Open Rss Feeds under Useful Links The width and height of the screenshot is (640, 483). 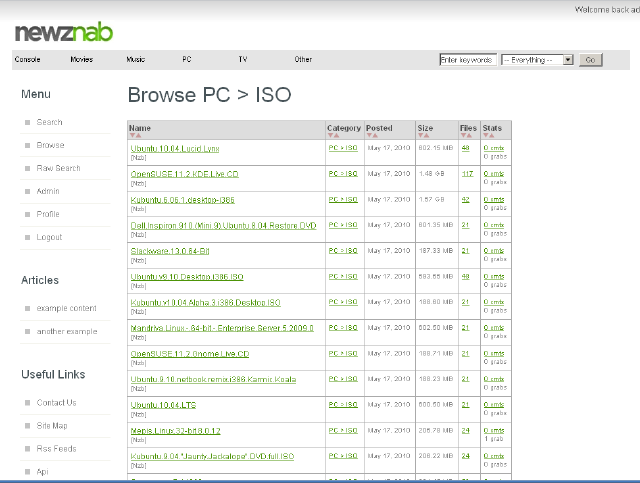click(56, 449)
